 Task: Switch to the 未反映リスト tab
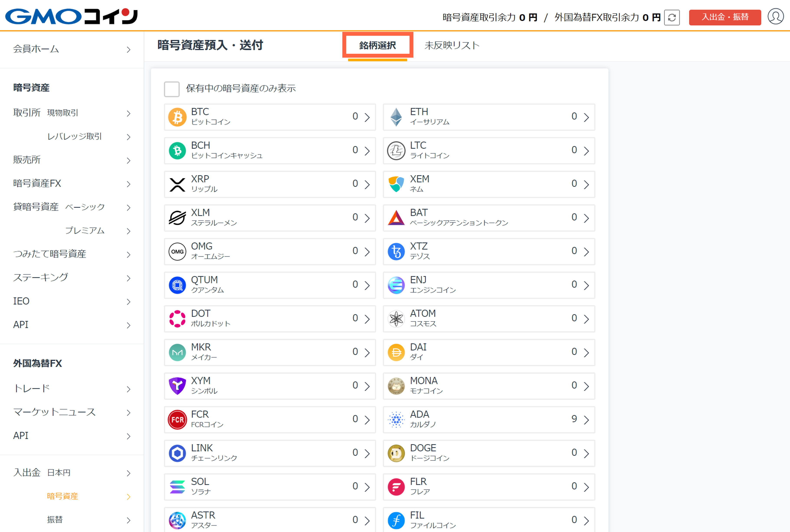[x=452, y=46]
